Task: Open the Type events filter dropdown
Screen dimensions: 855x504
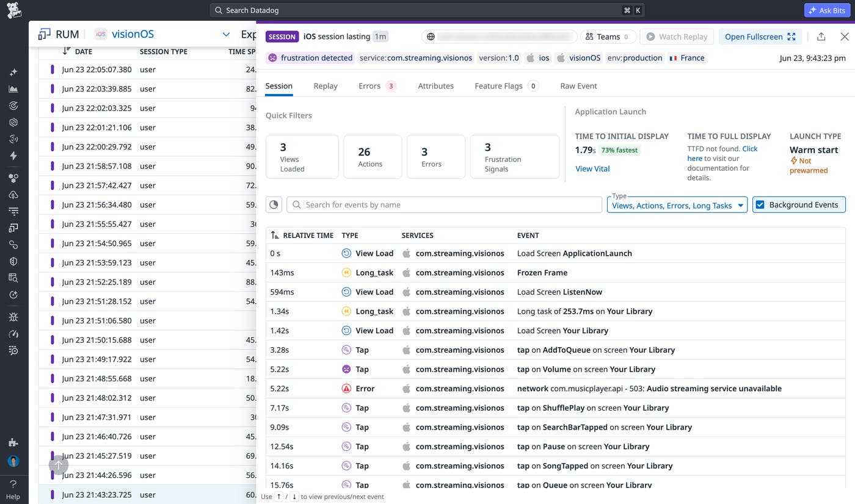Action: [677, 205]
